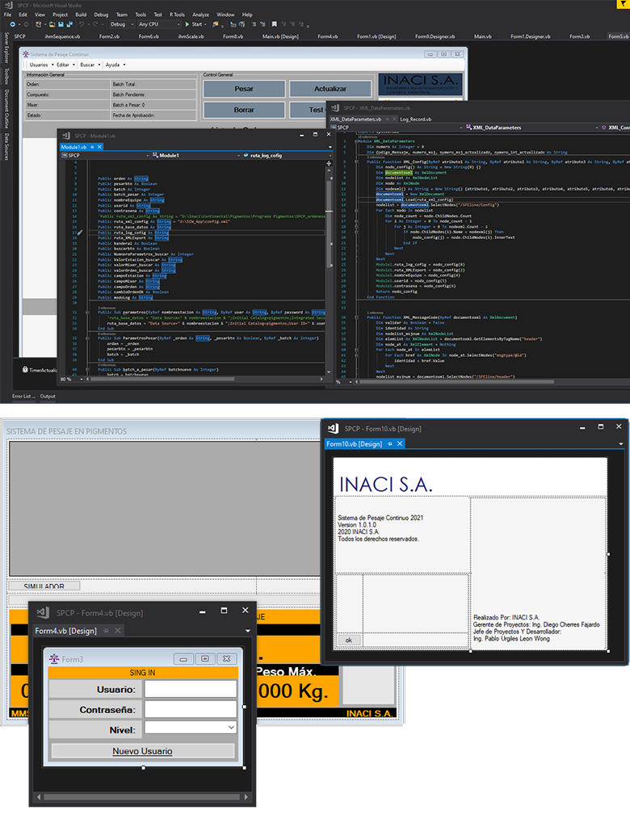Pin the Form10.vb [Design] tab
The width and height of the screenshot is (630, 840).
(x=389, y=443)
